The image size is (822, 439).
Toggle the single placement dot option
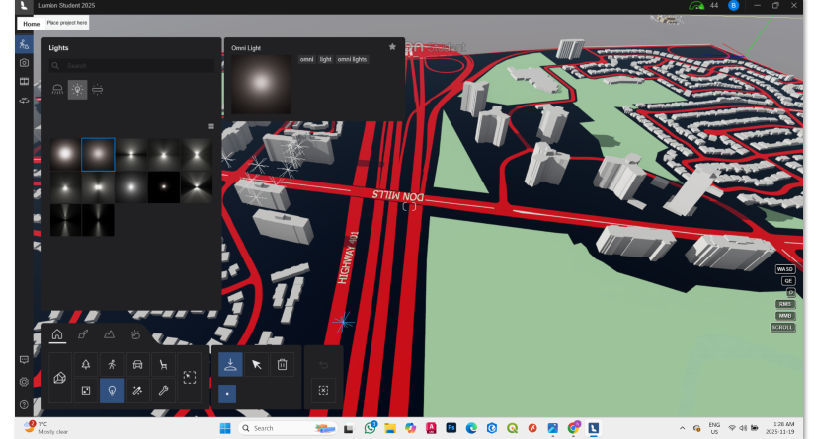pos(230,392)
